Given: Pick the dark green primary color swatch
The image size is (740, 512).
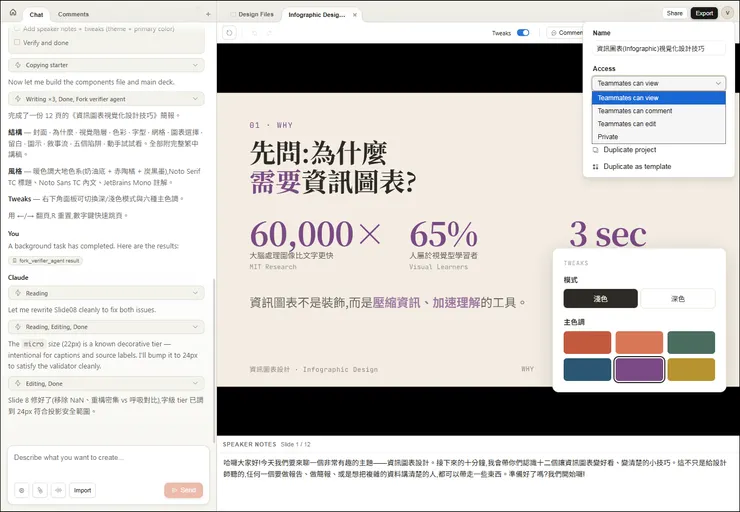Looking at the screenshot, I should [691, 343].
